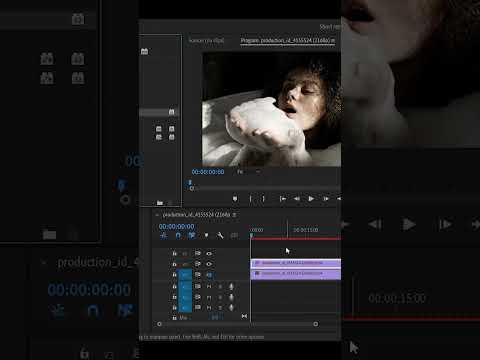The height and width of the screenshot is (360, 480).
Task: Click New Bin folder icon in Project panel
Action: coord(160,203)
